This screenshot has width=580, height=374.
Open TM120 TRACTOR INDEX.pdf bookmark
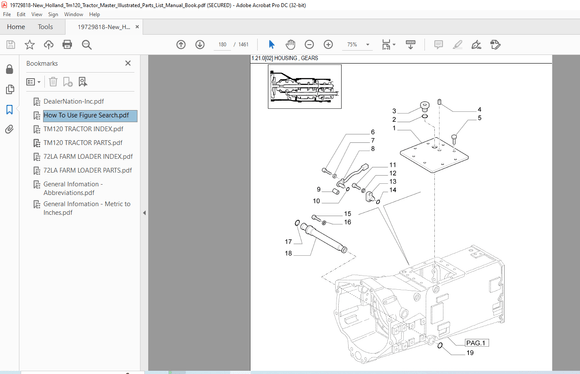[83, 129]
